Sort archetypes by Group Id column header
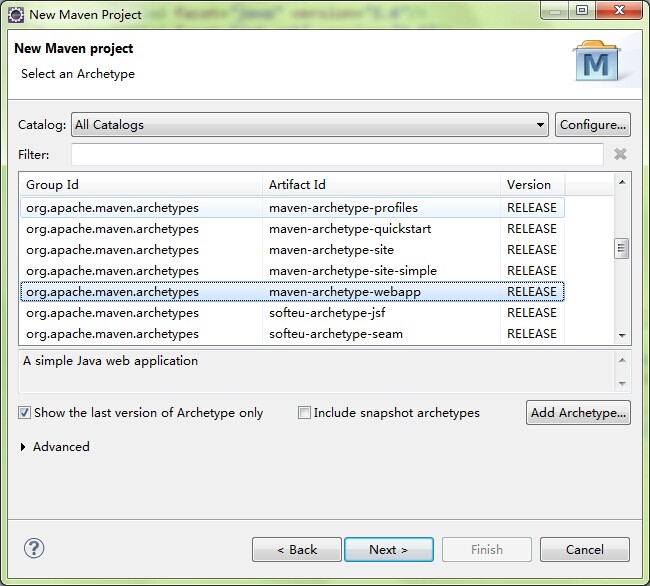Image resolution: width=650 pixels, height=586 pixels. 141,184
